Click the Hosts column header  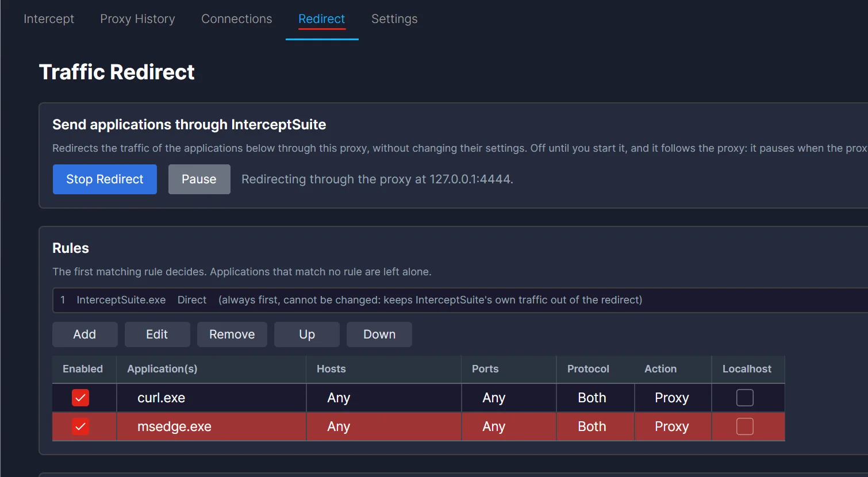coord(384,369)
